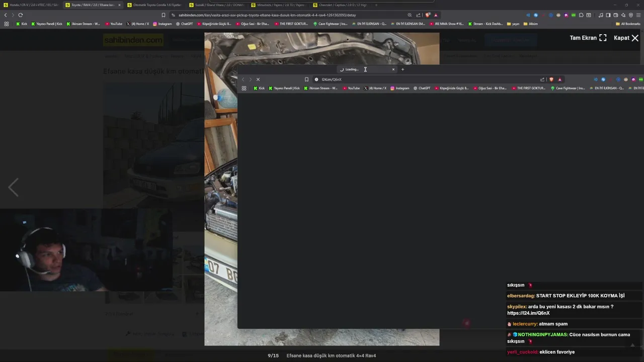Open a new tab in back browser window
The height and width of the screenshot is (362, 644).
(x=376, y=5)
